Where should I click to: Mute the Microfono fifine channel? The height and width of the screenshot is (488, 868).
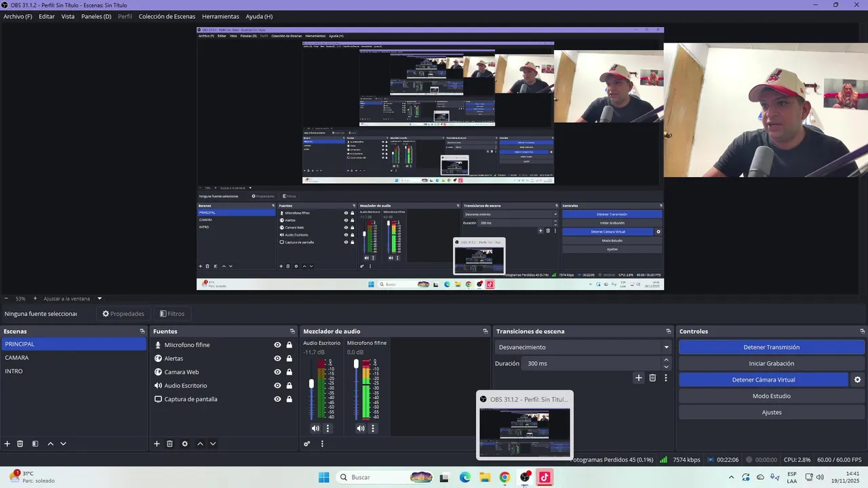[360, 428]
